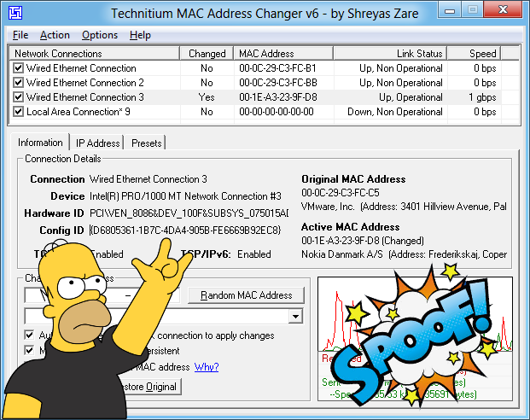Toggle the Wired Ethernet Connection 3 checkbox
This screenshot has width=530, height=420.
coord(19,97)
